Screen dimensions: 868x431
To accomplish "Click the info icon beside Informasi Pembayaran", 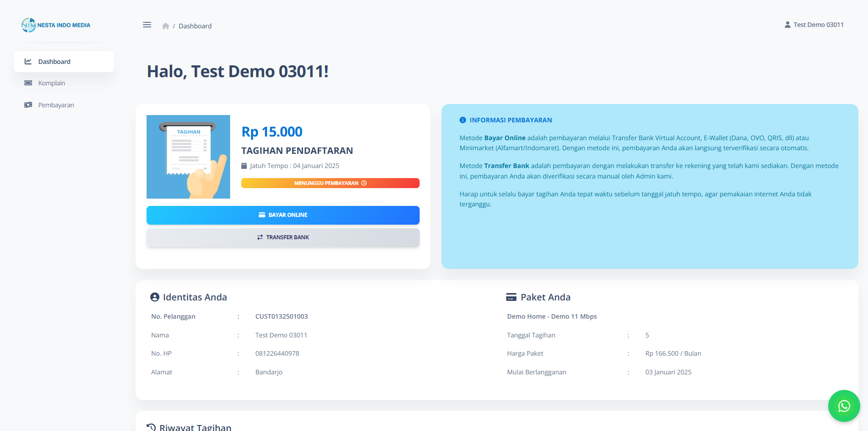I will point(463,120).
